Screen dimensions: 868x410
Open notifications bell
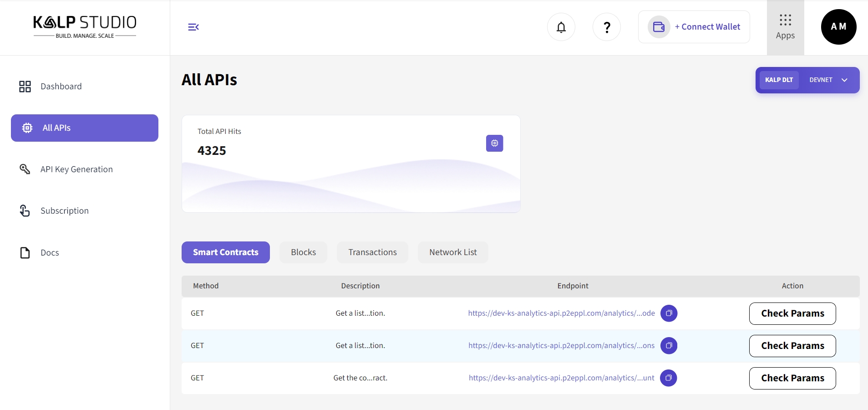[x=561, y=27]
